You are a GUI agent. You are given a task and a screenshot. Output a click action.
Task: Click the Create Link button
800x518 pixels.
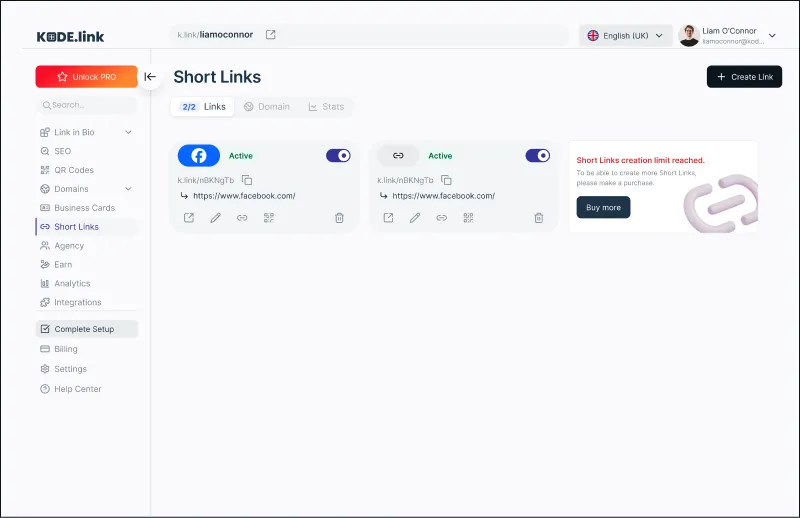[x=744, y=77]
